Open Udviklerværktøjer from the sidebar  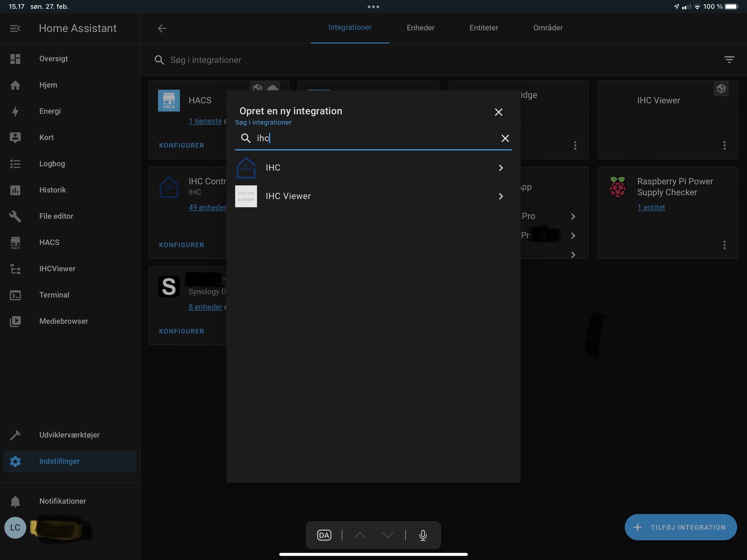pyautogui.click(x=69, y=435)
